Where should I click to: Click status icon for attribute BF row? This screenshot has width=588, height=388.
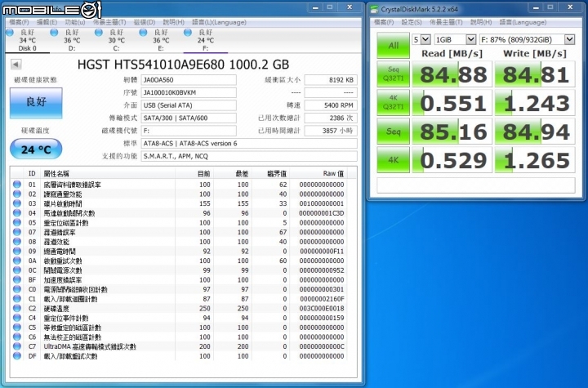[17, 279]
